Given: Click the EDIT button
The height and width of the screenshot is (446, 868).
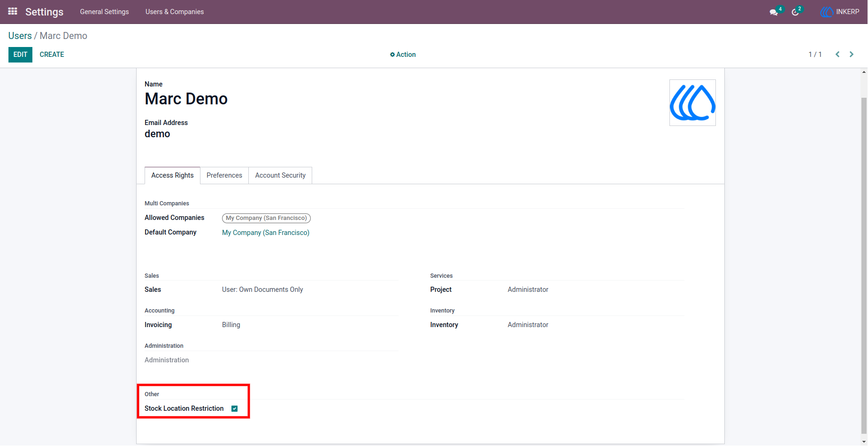Looking at the screenshot, I should 20,55.
